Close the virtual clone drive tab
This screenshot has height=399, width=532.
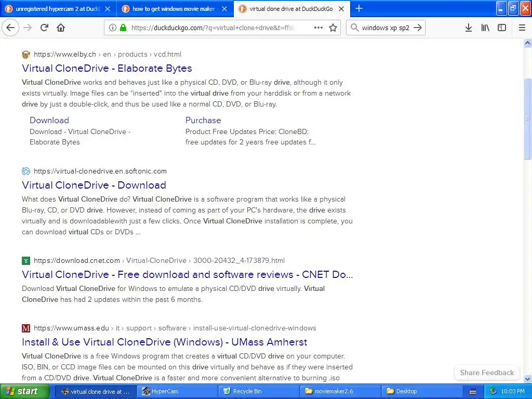coord(341,9)
